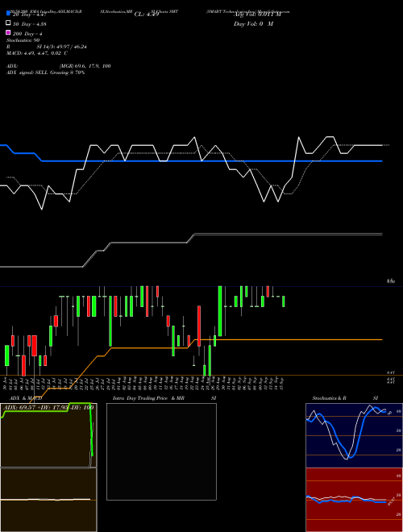Click the 4.50 price axis label
403x532 pixels.
(391, 281)
